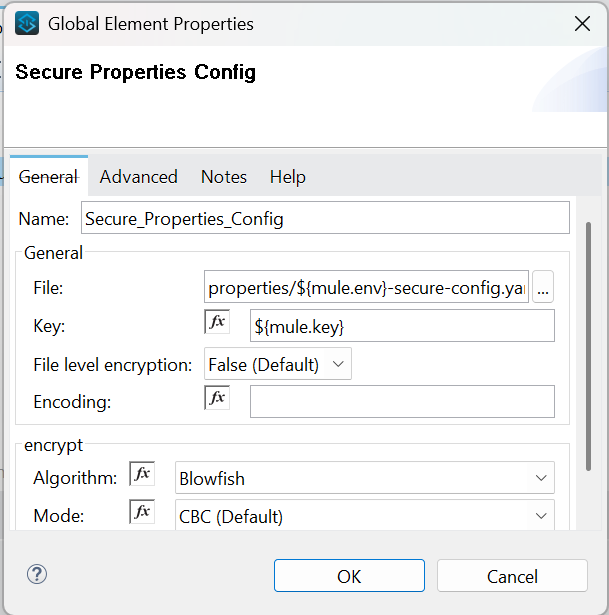Switch to the Advanced tab
The width and height of the screenshot is (609, 615).
click(x=138, y=177)
